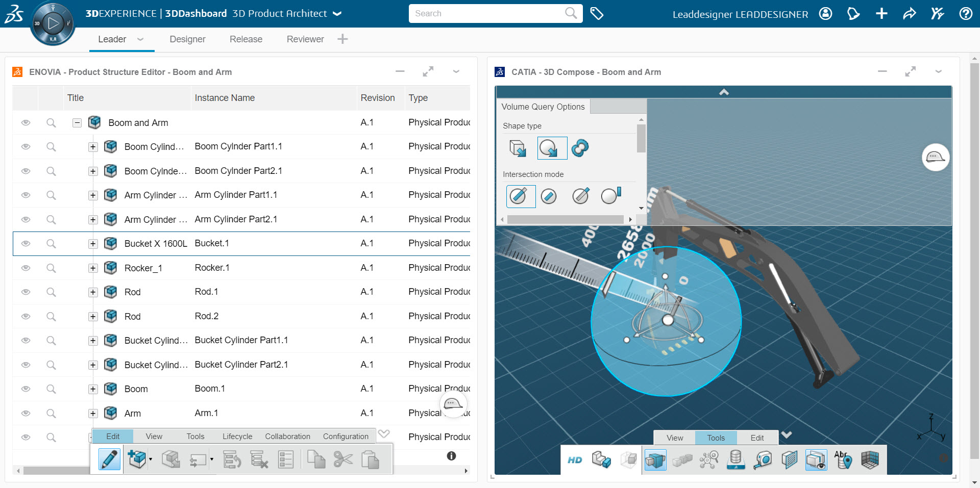Open the Leader tab dropdown chevron
Image resolution: width=980 pixels, height=488 pixels.
(140, 39)
